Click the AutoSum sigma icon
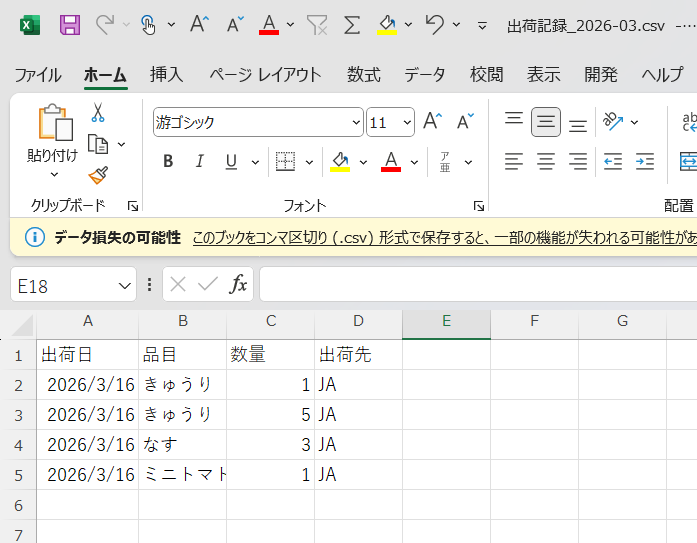The width and height of the screenshot is (697, 543). point(352,24)
